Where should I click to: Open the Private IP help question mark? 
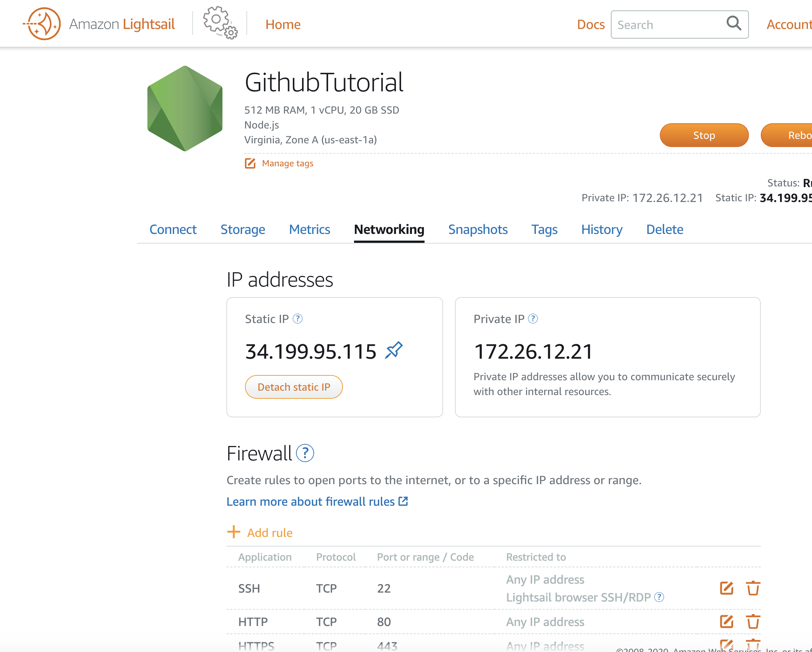[x=533, y=319]
